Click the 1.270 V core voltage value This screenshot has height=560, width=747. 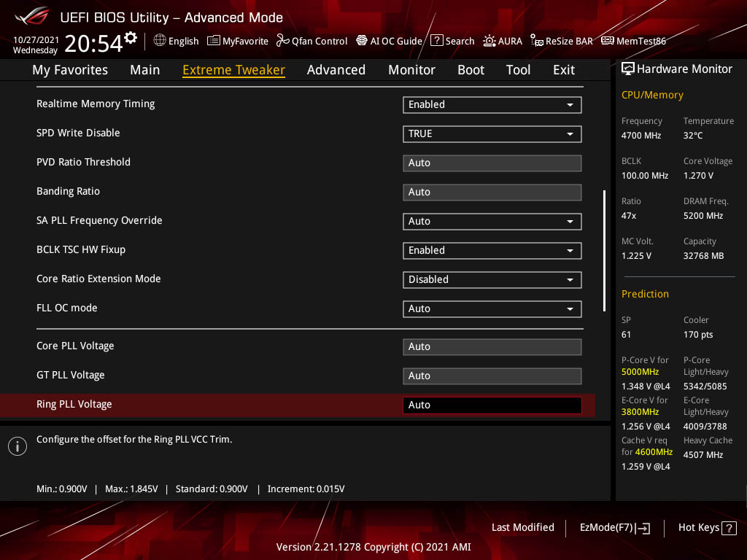coord(698,176)
